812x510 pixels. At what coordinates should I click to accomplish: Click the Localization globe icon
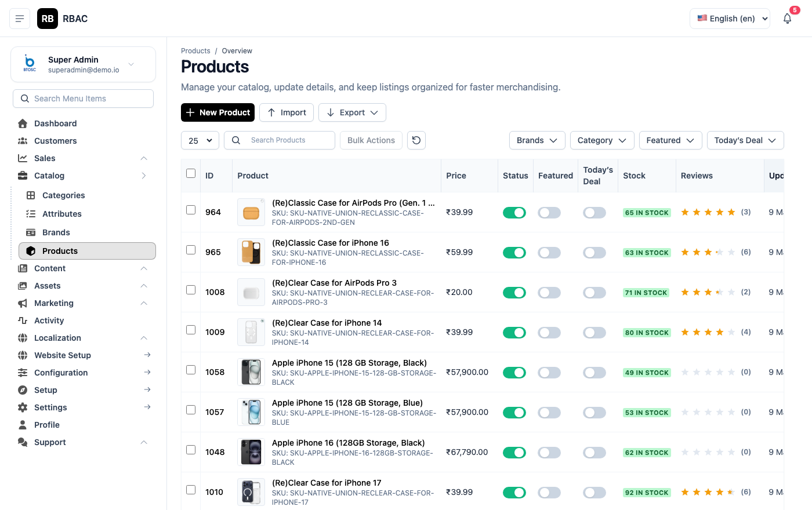[x=23, y=338]
